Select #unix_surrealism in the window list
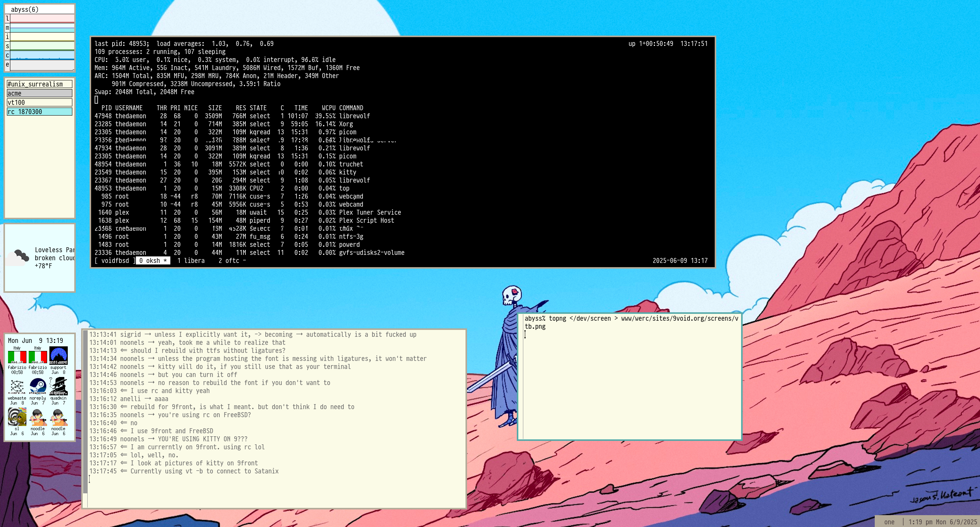 [39, 84]
